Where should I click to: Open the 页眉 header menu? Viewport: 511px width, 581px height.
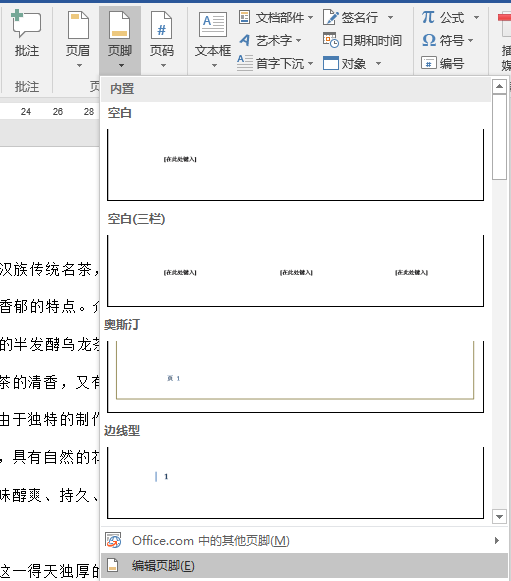click(x=78, y=40)
